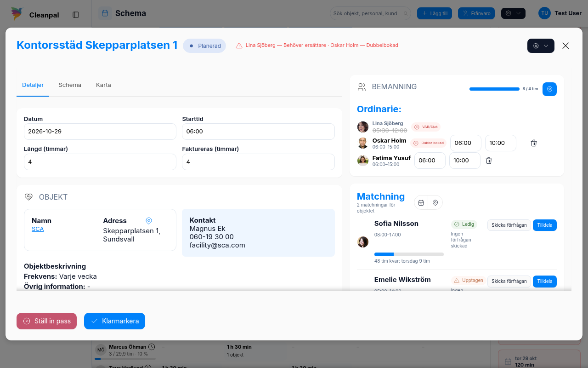This screenshot has width=588, height=368.
Task: Open the Test User account menu
Action: tap(560, 13)
